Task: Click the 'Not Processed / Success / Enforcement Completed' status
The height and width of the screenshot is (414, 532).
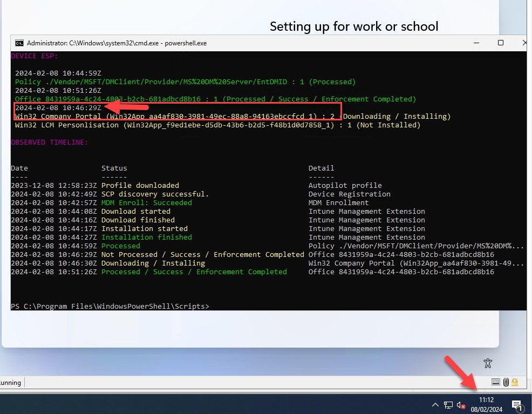Action: (x=202, y=255)
